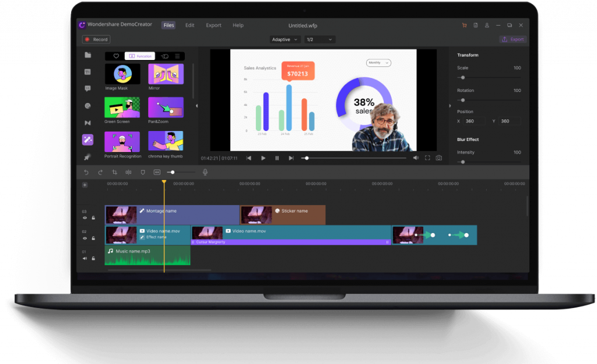Undo the last action
The height and width of the screenshot is (364, 597).
pyautogui.click(x=86, y=172)
